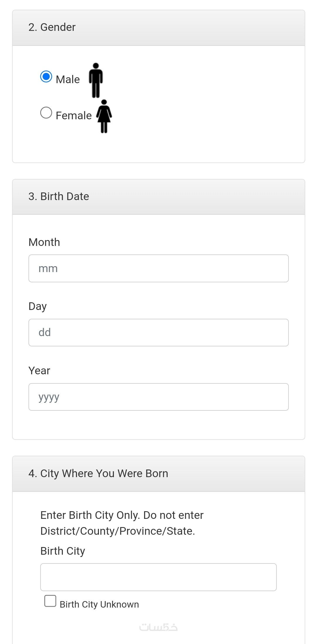The height and width of the screenshot is (644, 317).
Task: Click the "4. City Where You Were Born" header
Action: tap(98, 474)
